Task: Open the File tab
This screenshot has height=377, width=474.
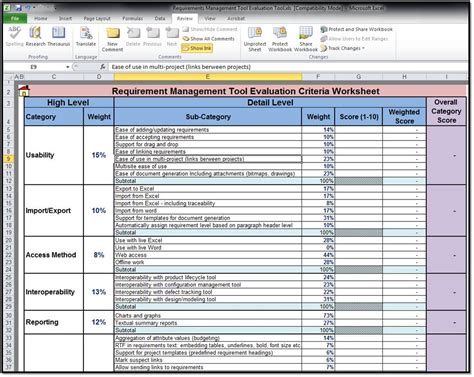Action: pos(15,18)
